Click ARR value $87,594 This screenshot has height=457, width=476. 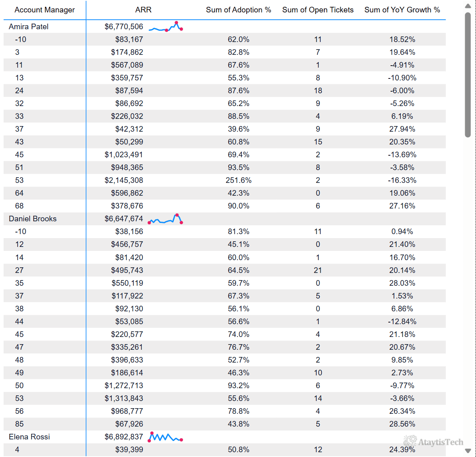click(129, 91)
